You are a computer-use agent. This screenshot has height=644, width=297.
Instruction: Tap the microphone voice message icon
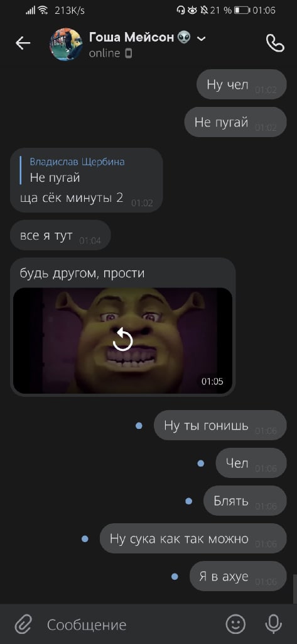click(x=274, y=625)
